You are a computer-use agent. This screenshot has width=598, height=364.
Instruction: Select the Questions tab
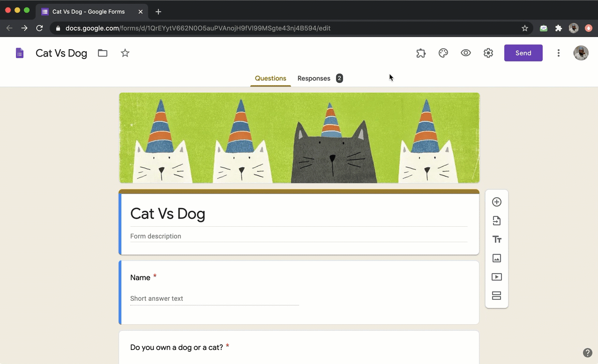pyautogui.click(x=270, y=78)
